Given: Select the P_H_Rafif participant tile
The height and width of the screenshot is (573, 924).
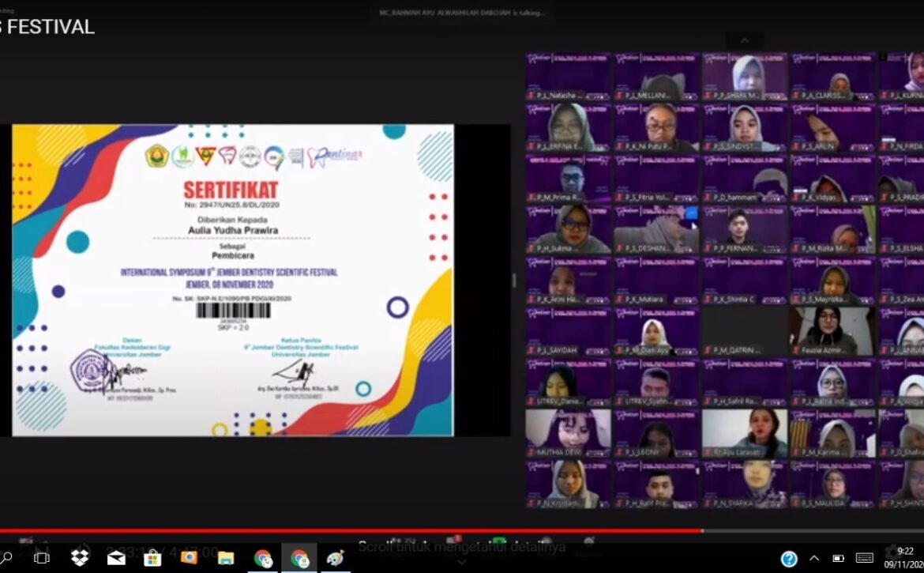Looking at the screenshot, I should pos(656,484).
